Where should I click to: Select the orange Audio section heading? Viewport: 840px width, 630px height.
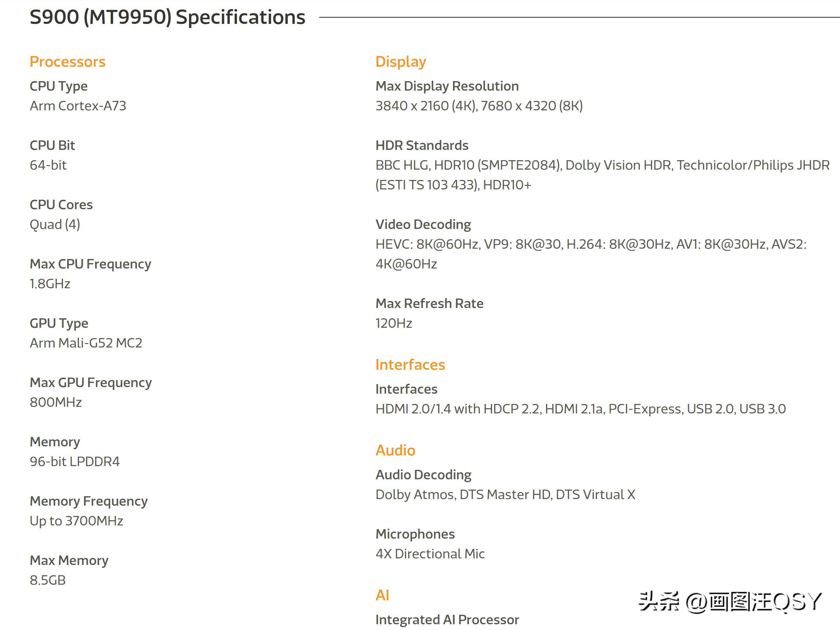(395, 450)
